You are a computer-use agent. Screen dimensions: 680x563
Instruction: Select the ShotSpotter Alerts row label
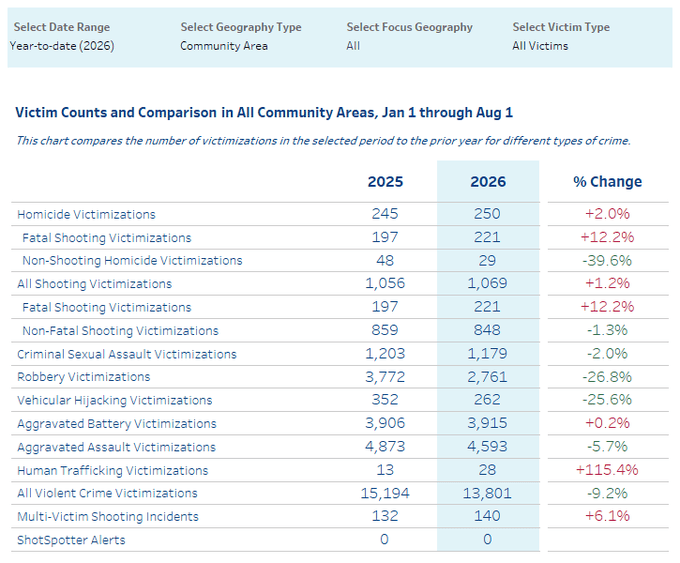point(71,540)
